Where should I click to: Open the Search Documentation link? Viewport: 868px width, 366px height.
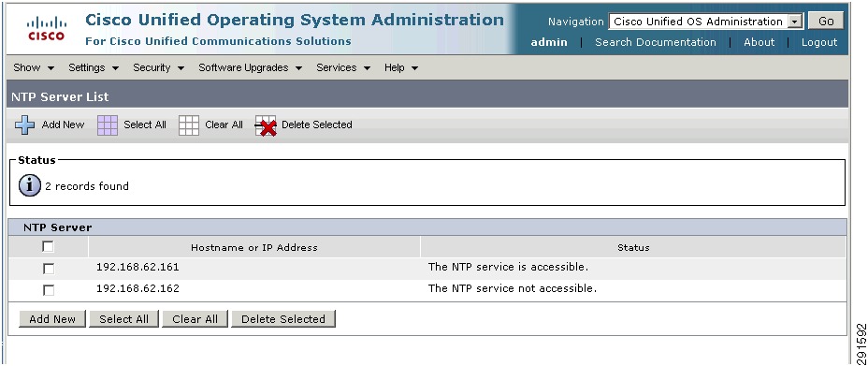656,42
